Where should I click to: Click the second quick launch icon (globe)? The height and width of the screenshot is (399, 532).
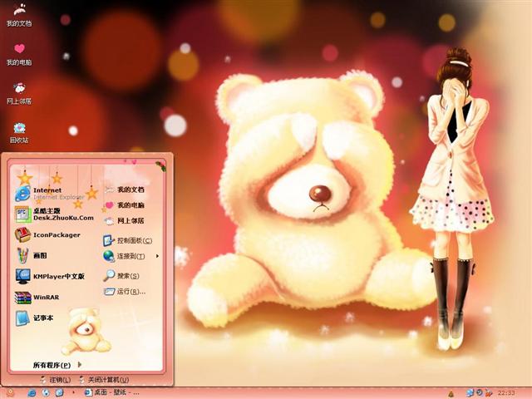[46, 393]
